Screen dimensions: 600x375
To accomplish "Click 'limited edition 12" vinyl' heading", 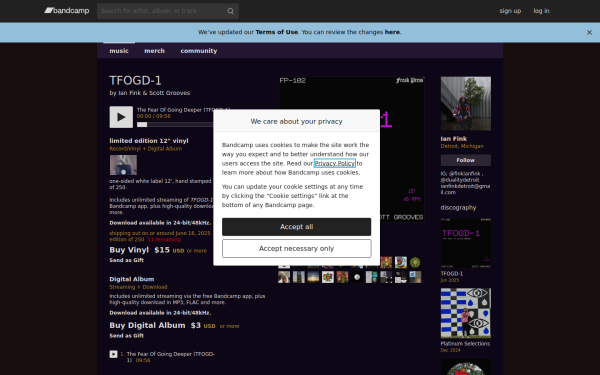I will 149,141.
